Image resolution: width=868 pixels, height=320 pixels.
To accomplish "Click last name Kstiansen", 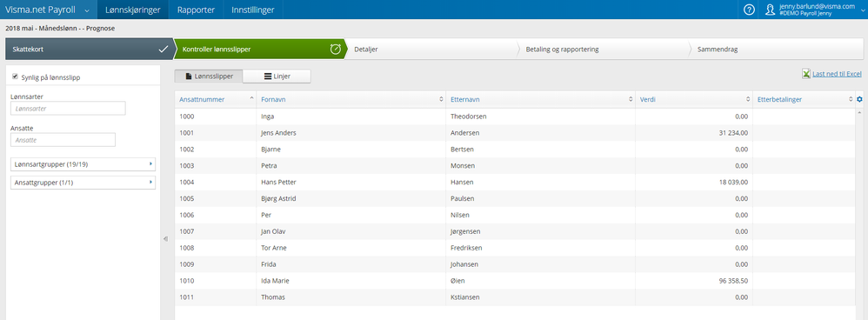I will click(465, 297).
